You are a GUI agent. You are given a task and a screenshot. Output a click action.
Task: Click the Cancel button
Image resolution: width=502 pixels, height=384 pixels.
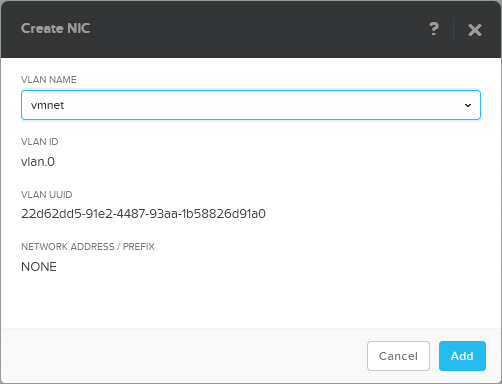pyautogui.click(x=398, y=356)
